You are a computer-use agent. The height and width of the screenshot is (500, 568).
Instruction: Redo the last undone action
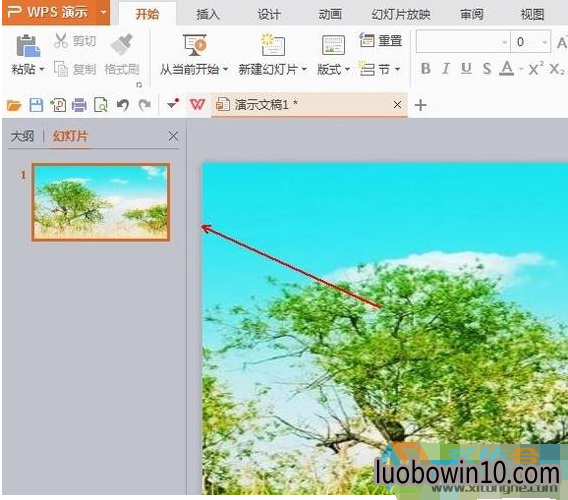145,105
